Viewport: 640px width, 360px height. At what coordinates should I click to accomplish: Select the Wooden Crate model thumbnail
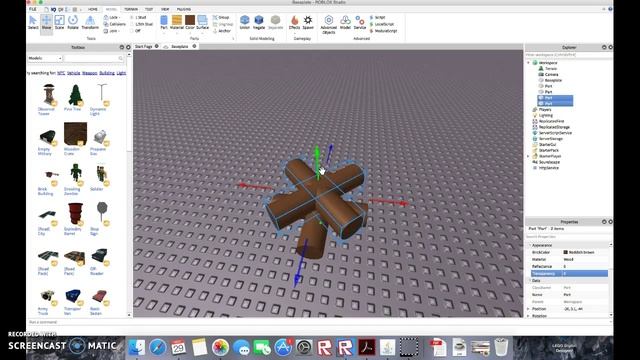(x=76, y=134)
